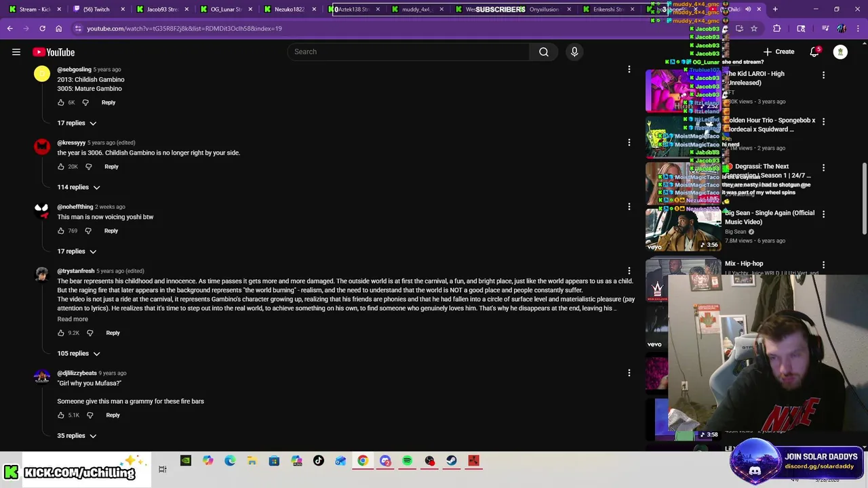Open options for Big Sean Single Again video
Screen dimensions: 868x488
[x=823, y=214]
